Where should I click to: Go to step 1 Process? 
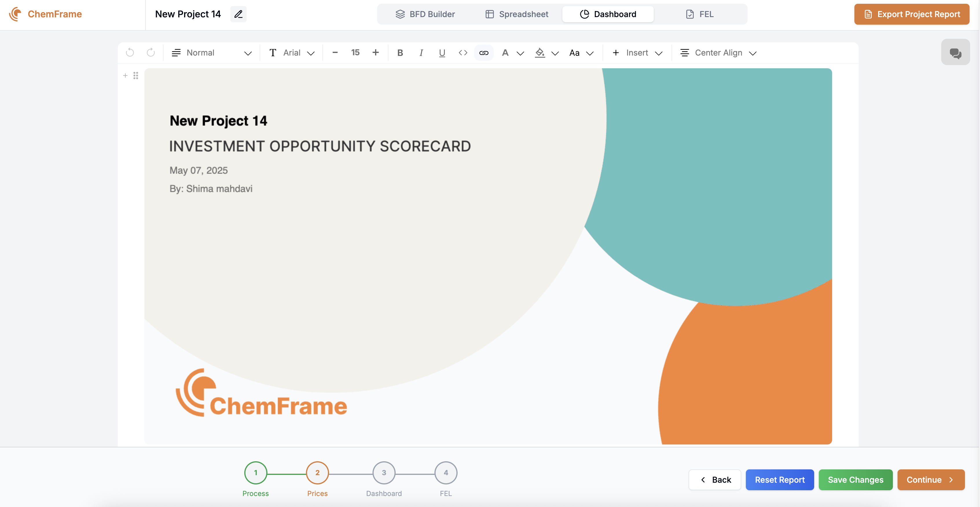[256, 473]
